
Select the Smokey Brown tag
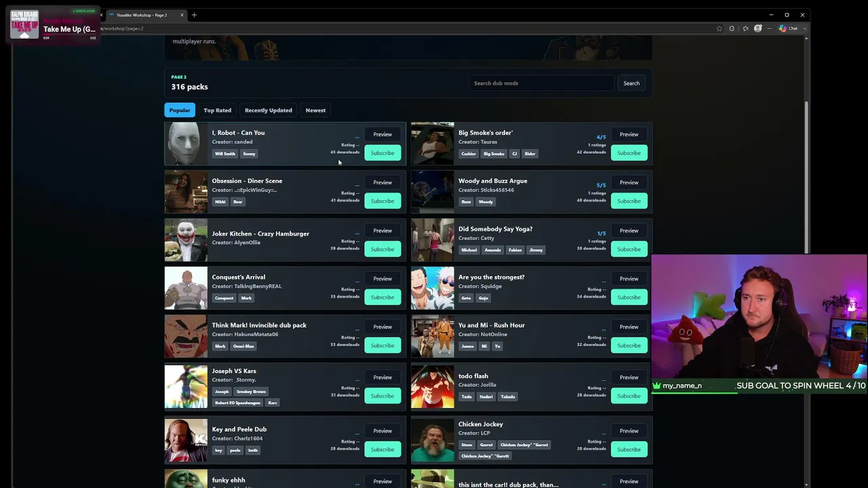tap(251, 392)
